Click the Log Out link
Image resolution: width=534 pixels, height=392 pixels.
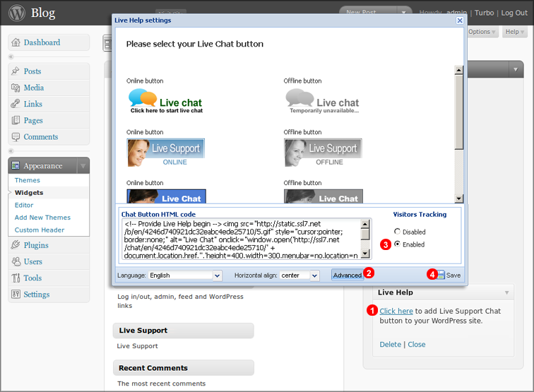pos(514,13)
